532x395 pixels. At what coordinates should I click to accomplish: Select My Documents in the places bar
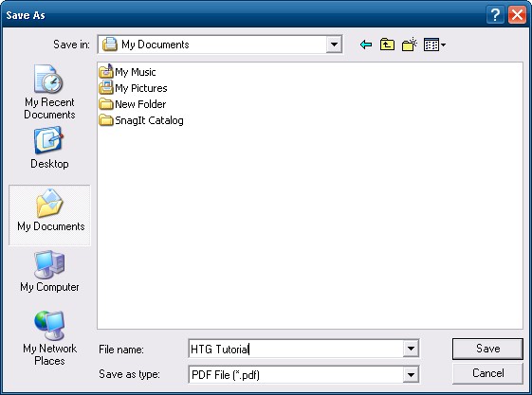coord(49,215)
